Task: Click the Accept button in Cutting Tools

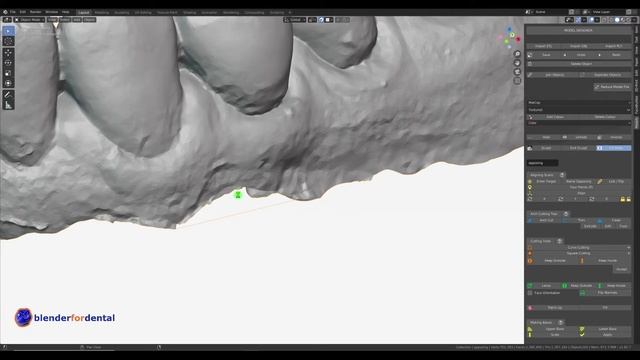Action: click(x=621, y=269)
